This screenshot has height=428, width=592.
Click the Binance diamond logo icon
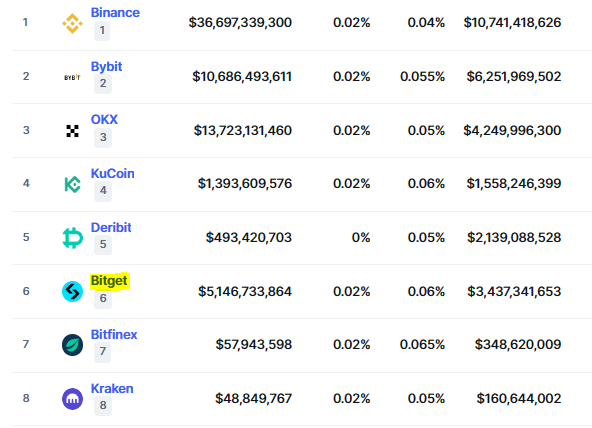pyautogui.click(x=72, y=23)
